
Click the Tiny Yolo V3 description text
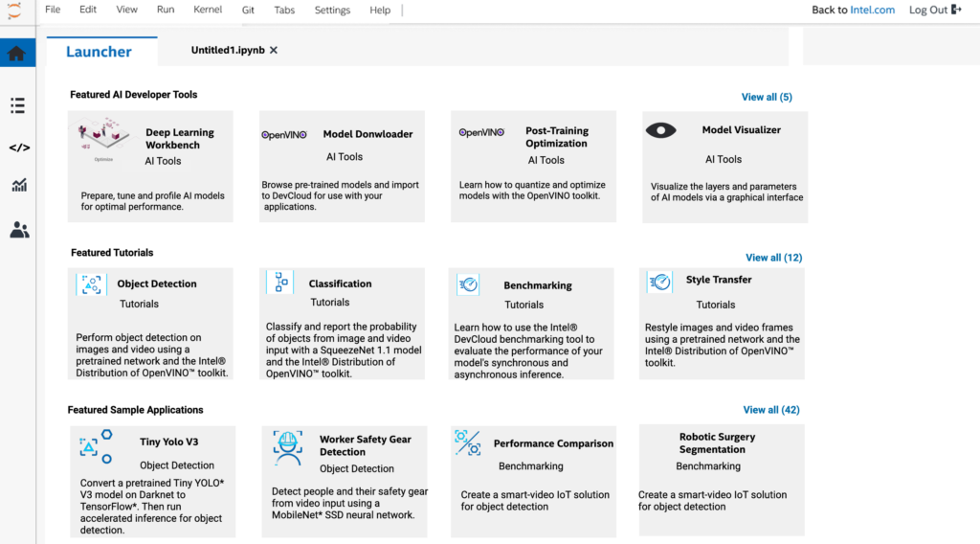pyautogui.click(x=152, y=507)
